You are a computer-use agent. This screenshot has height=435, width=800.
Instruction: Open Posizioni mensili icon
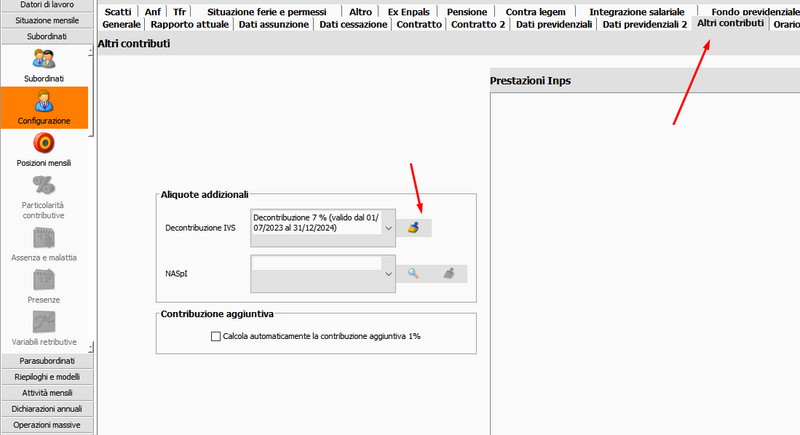click(43, 145)
